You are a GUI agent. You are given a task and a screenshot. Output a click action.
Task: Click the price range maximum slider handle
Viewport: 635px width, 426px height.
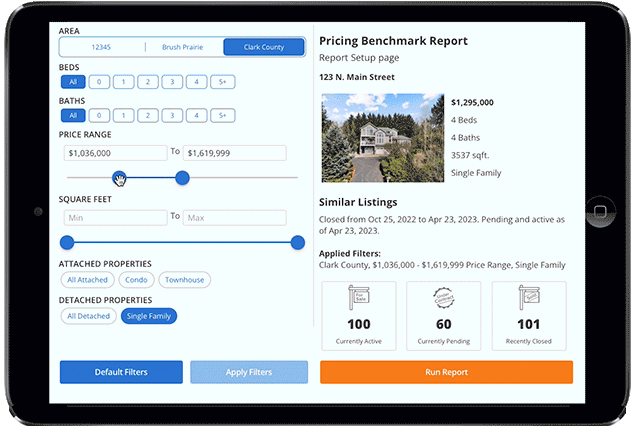[x=182, y=178]
